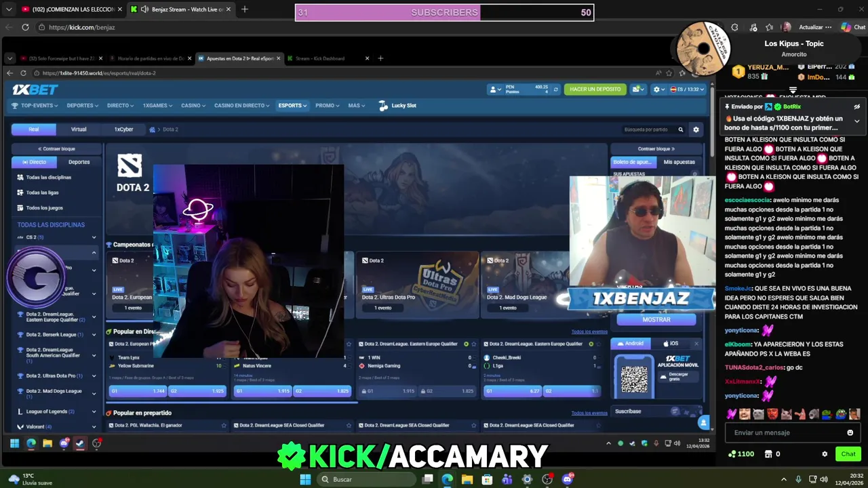Open Copilot Chat in the browser toolbar
Viewport: 868px width, 488px height.
coord(853,27)
